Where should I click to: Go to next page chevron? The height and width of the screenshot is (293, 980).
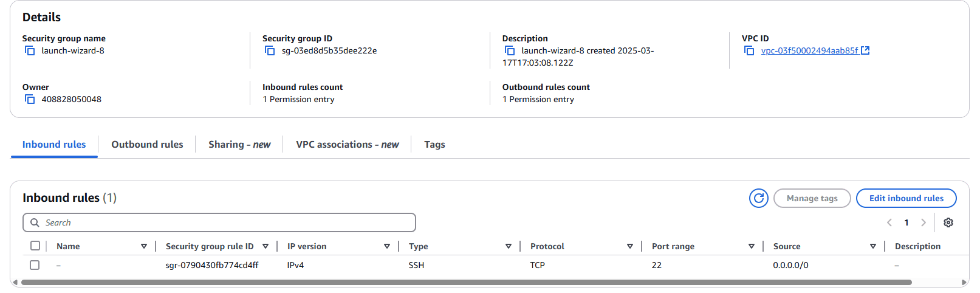tap(923, 222)
